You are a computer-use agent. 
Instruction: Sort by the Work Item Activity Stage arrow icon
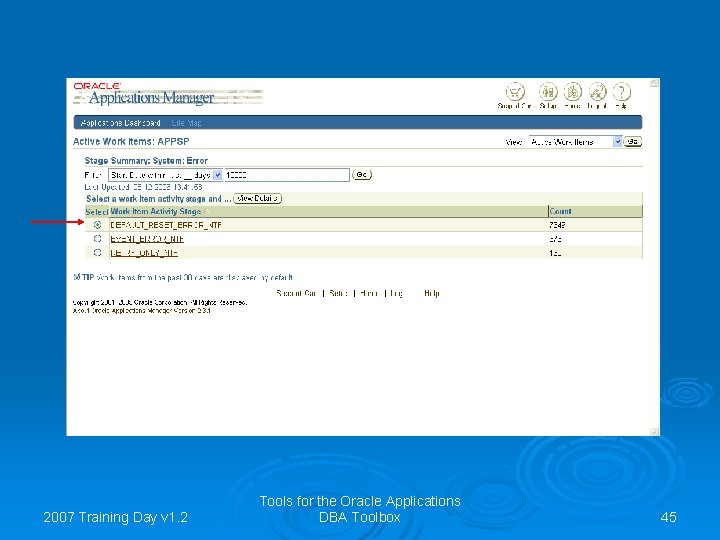[x=206, y=211]
